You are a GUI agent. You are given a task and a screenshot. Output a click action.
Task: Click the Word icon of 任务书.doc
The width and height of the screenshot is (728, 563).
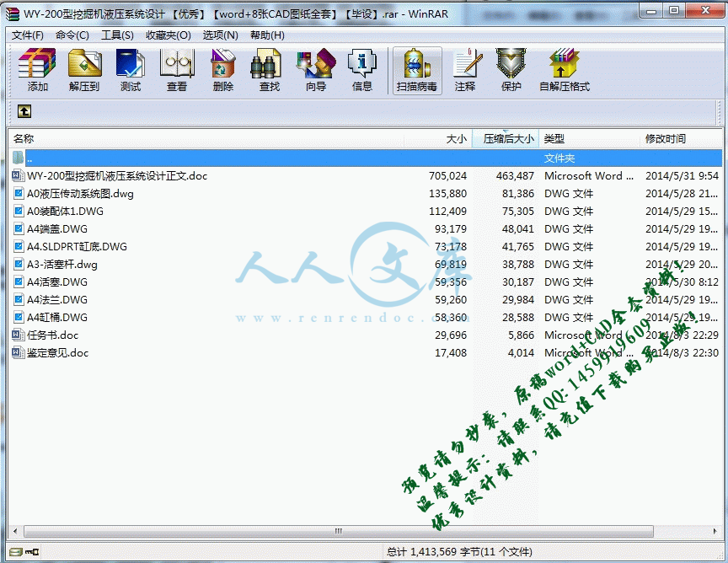(18, 335)
